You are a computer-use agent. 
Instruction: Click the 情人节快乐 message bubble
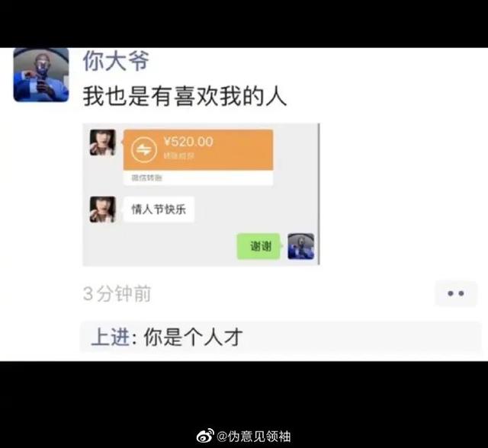tap(159, 210)
